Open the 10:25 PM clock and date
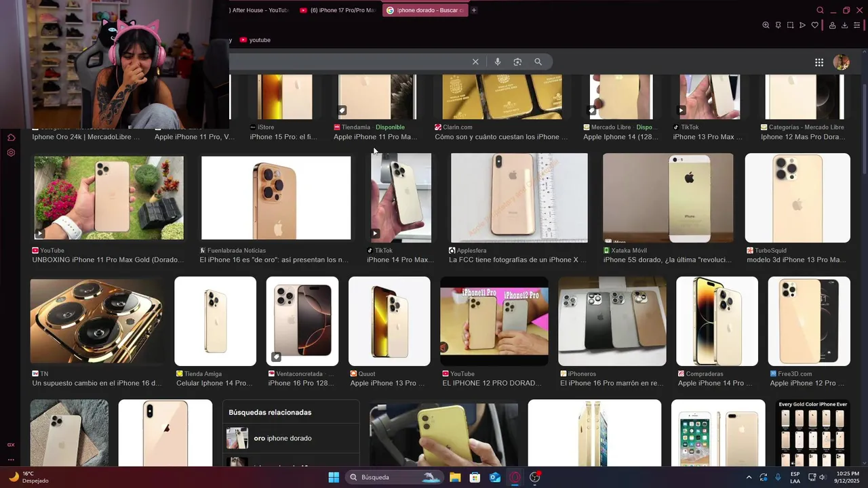Screen dimensions: 868x488 coord(848,477)
